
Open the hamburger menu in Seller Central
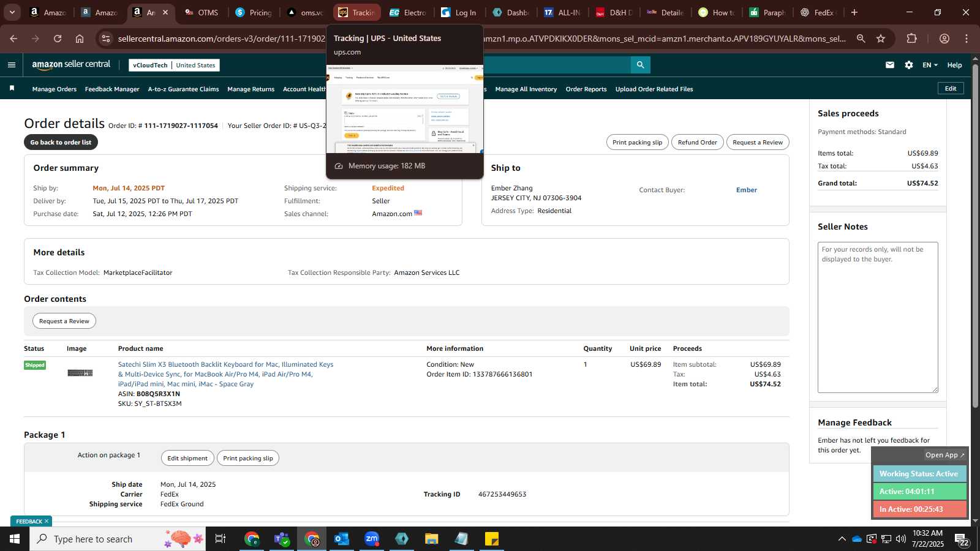(x=12, y=65)
